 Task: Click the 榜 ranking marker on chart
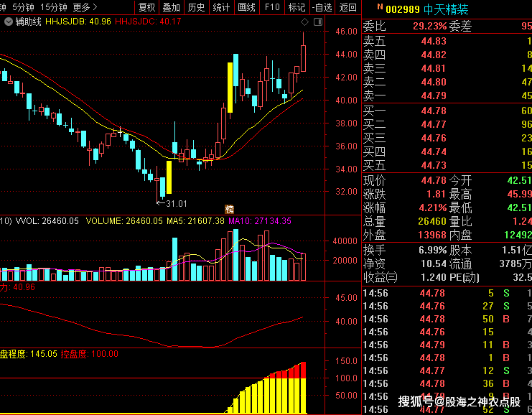tap(229, 209)
